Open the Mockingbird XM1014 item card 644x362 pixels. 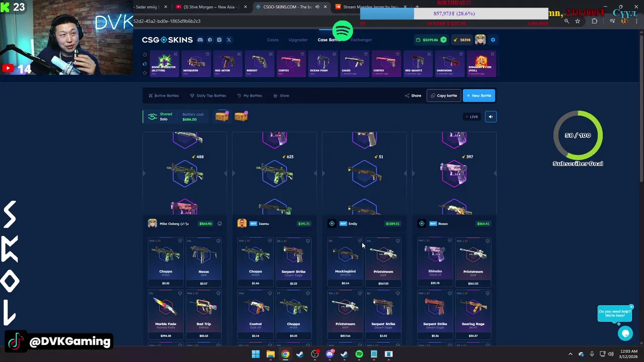point(345,262)
